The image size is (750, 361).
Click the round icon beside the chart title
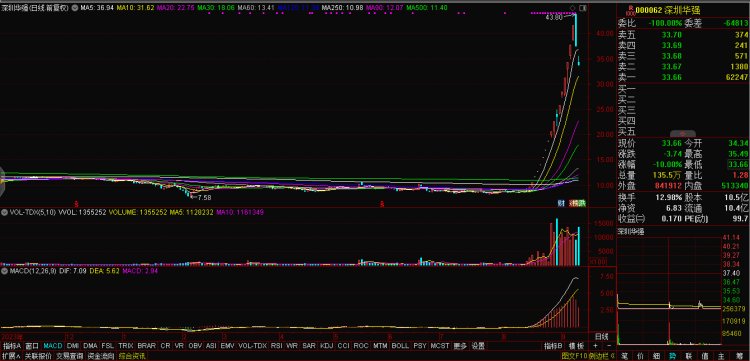75,8
